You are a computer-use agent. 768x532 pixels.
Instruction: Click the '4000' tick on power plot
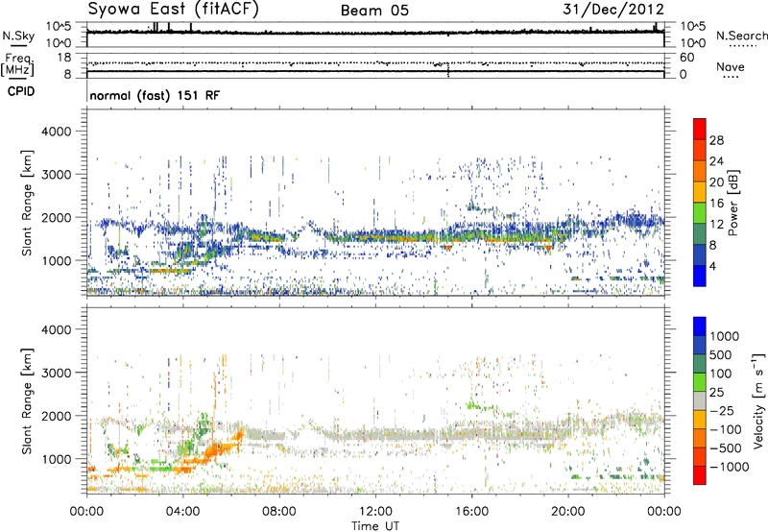point(57,132)
